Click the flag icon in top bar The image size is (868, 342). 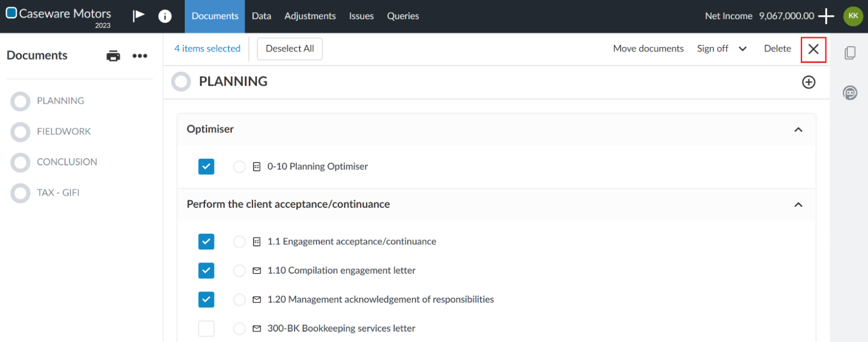click(138, 16)
